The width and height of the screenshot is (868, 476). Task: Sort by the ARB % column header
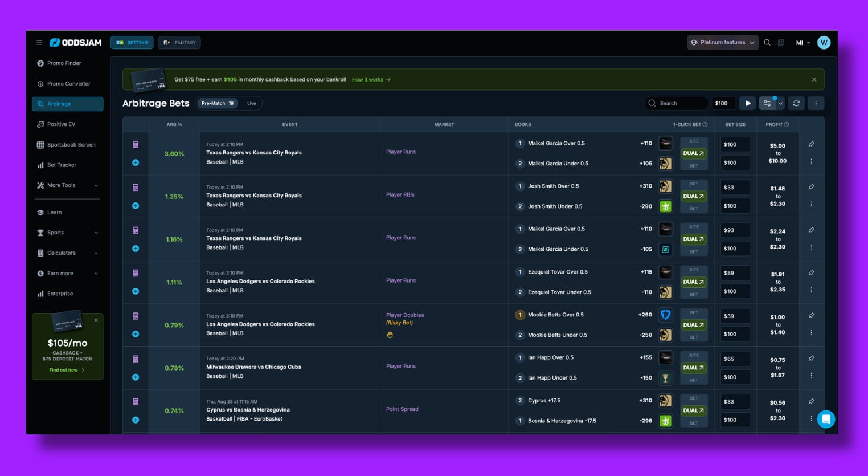[x=174, y=124]
